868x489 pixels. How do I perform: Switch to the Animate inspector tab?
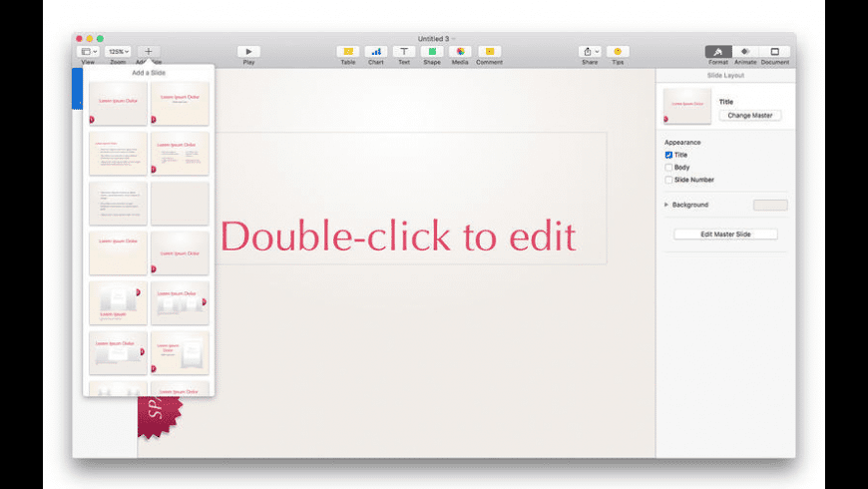click(x=745, y=52)
